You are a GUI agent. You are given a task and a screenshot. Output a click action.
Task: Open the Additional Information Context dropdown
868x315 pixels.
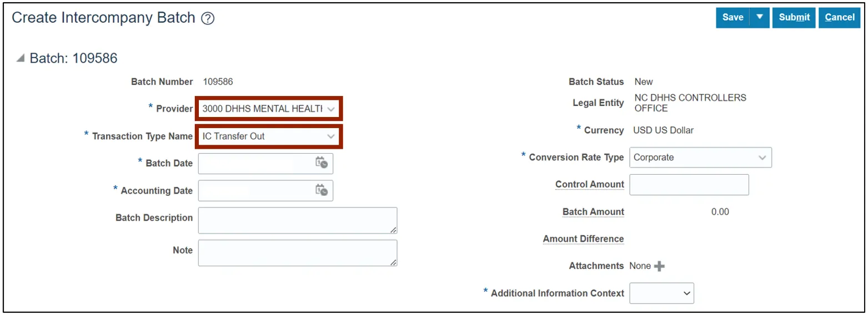[687, 293]
